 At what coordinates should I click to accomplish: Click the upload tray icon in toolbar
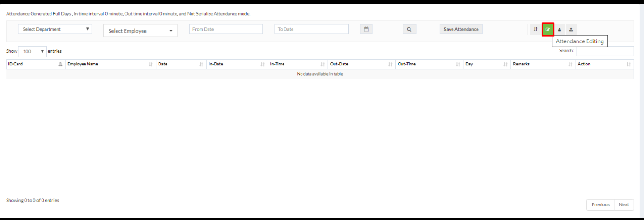(x=571, y=29)
